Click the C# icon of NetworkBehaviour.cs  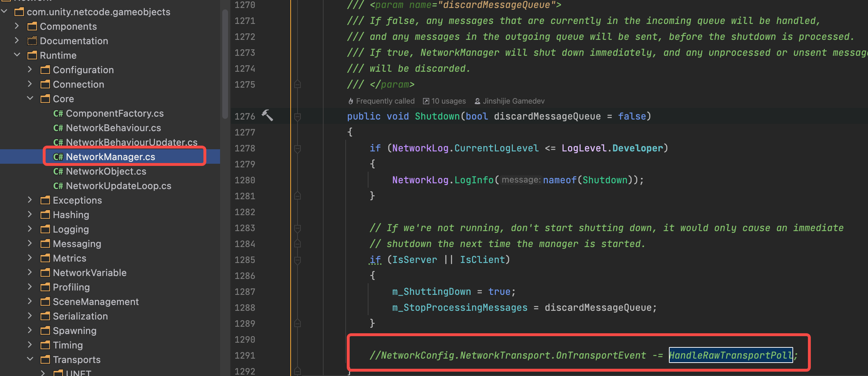tap(58, 128)
